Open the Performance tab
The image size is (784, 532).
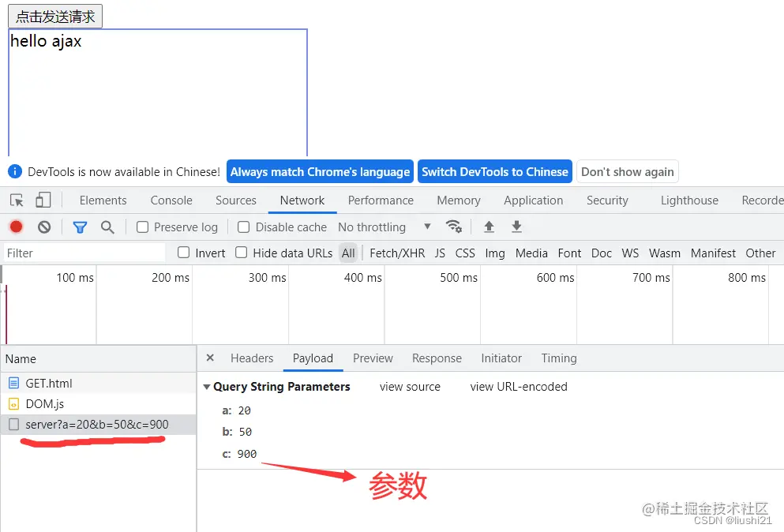click(x=381, y=200)
